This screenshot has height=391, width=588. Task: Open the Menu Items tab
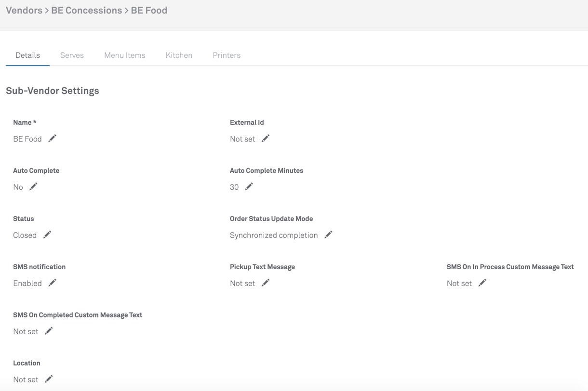[124, 55]
